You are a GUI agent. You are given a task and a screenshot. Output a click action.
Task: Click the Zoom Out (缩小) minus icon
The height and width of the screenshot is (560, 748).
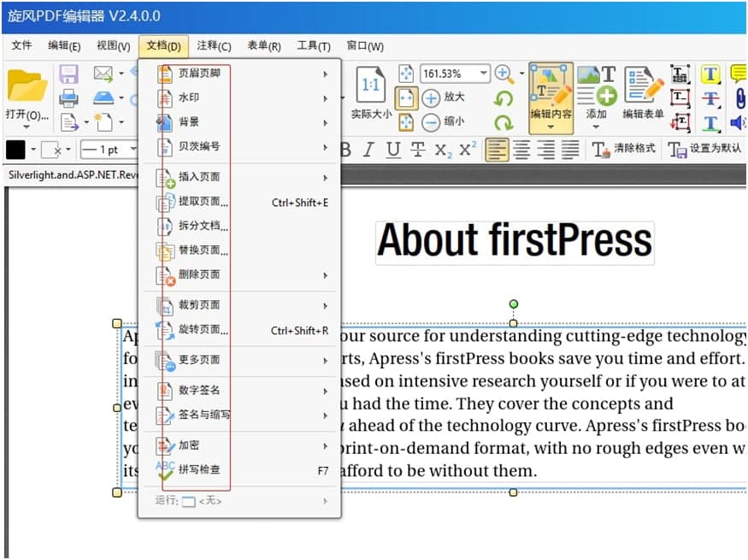(x=431, y=122)
